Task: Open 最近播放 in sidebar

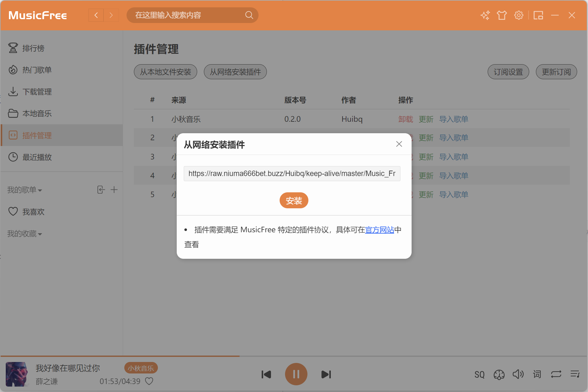Action: (x=62, y=157)
